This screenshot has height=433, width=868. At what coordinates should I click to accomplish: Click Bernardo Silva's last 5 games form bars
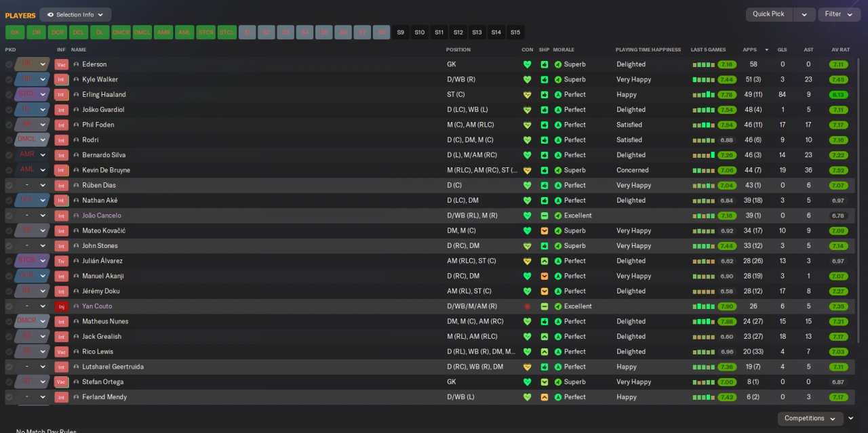tap(704, 155)
